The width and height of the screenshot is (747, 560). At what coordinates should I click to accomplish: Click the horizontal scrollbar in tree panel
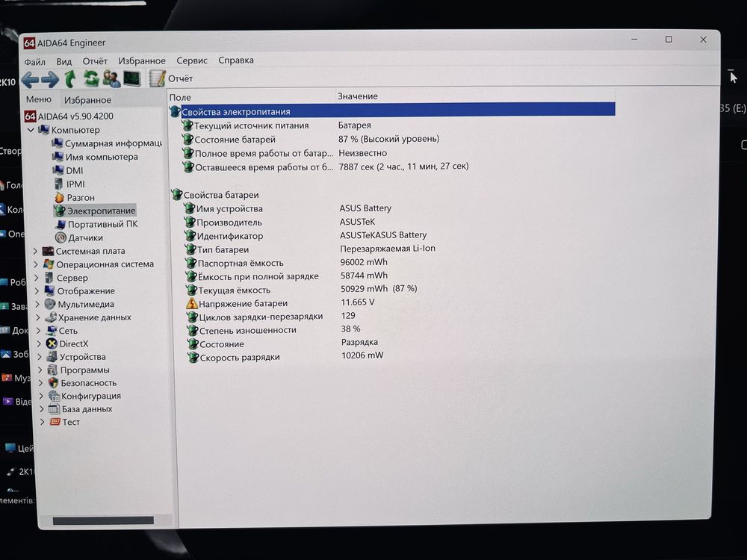click(x=103, y=520)
